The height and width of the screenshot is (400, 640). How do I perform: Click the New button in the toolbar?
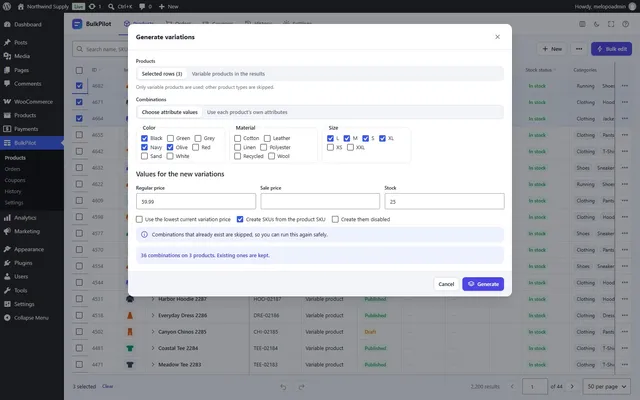(x=551, y=49)
